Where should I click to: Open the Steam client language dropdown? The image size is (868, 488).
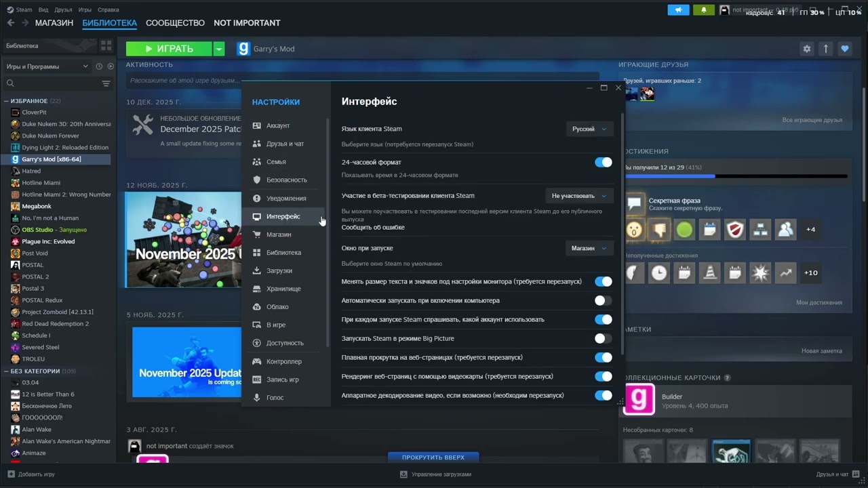(x=589, y=129)
